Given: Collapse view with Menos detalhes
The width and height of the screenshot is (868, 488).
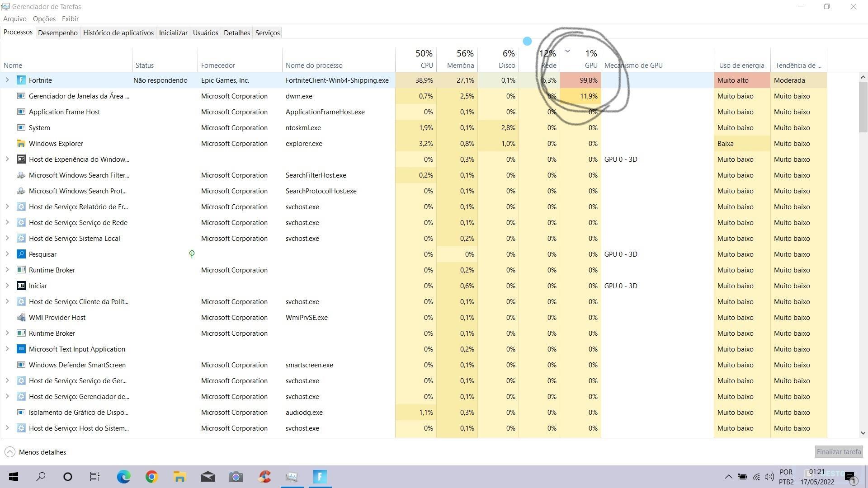Looking at the screenshot, I should click(x=35, y=452).
